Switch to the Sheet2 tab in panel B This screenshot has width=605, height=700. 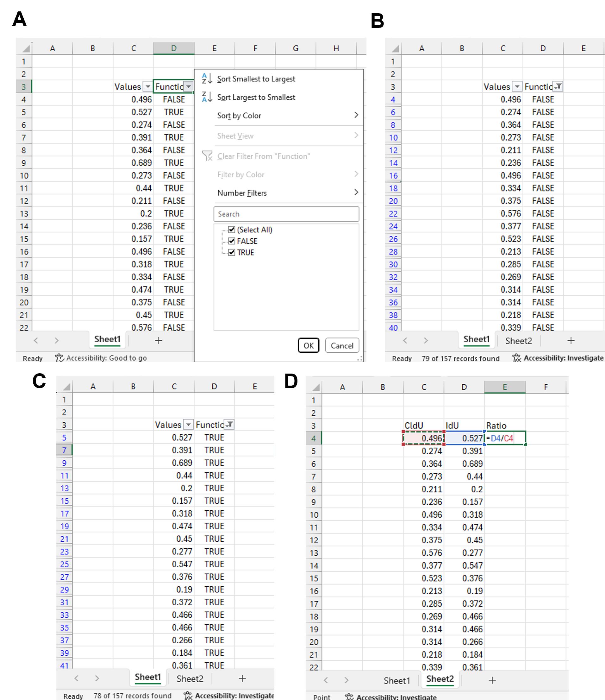518,341
